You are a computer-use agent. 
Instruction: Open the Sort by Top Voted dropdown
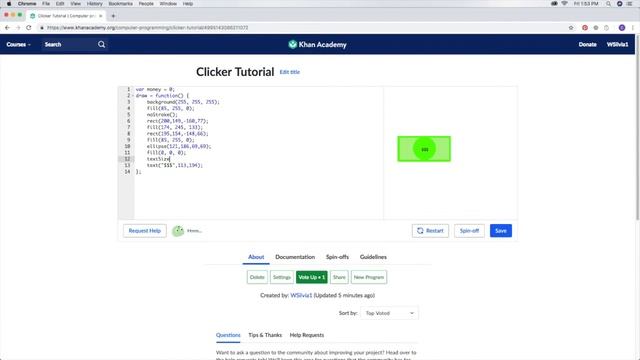(389, 313)
